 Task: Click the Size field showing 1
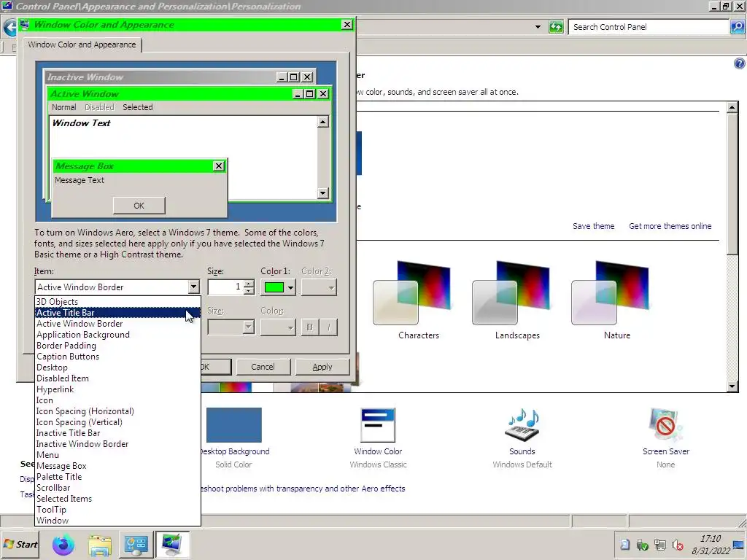[x=226, y=287]
